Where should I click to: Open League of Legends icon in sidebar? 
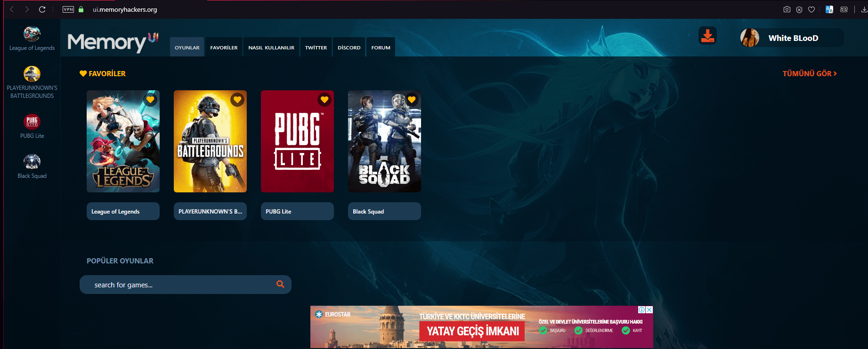pyautogui.click(x=32, y=34)
